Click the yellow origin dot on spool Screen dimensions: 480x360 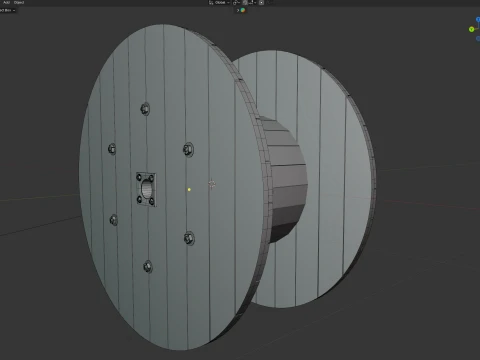point(189,190)
